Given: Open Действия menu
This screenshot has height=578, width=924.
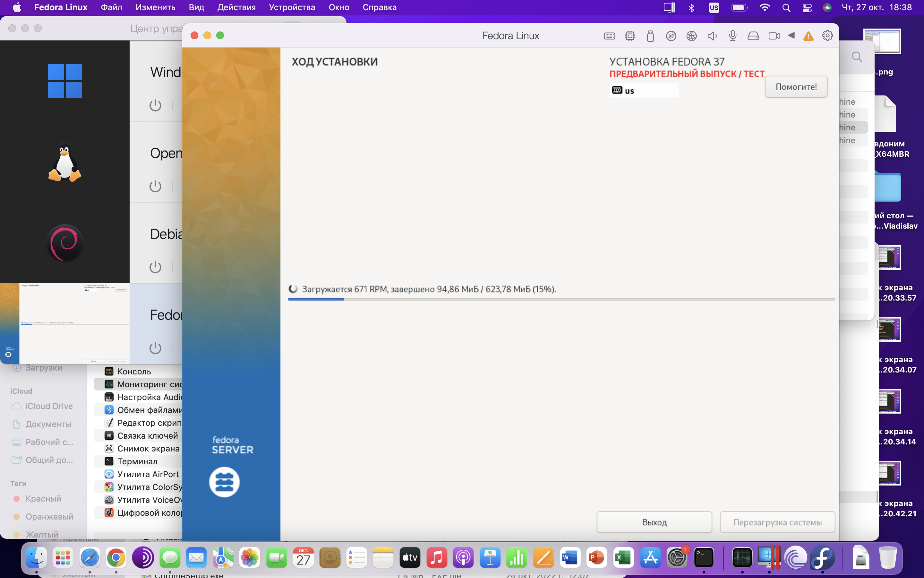Looking at the screenshot, I should point(236,7).
